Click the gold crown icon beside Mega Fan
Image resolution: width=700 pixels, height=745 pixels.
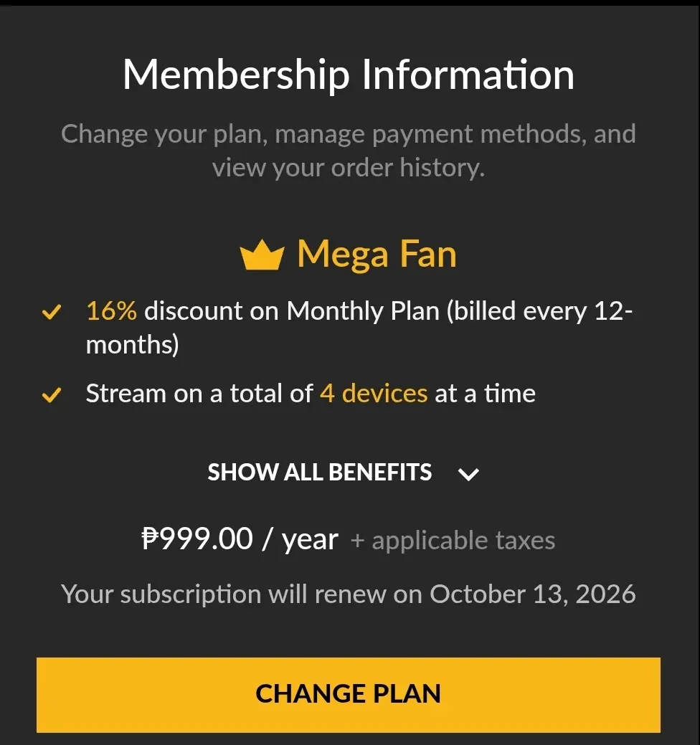click(262, 255)
